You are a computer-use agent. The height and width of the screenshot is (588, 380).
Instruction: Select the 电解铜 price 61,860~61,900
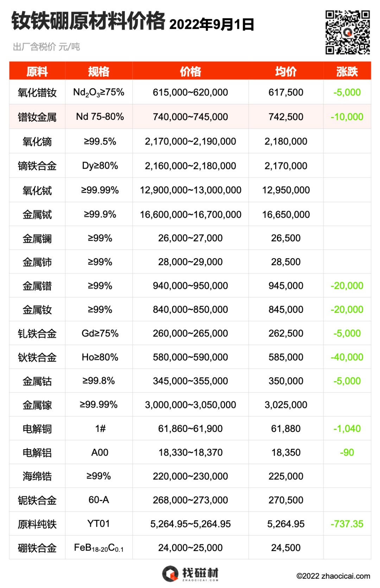click(x=190, y=429)
